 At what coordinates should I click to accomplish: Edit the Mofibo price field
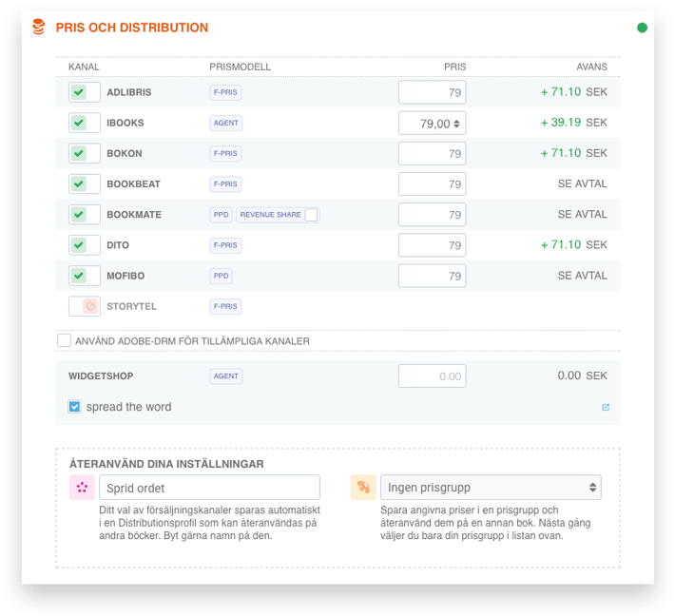[x=433, y=276]
